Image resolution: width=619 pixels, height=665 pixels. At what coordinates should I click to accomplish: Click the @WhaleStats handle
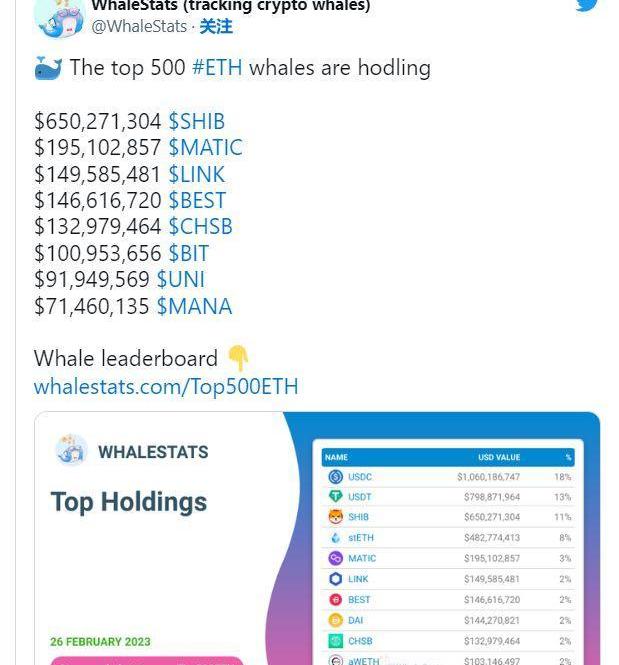(139, 27)
